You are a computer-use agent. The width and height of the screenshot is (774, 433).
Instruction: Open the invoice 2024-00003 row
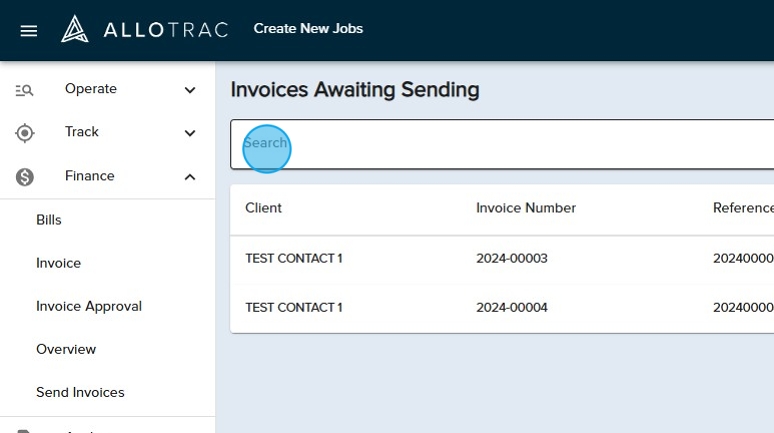(511, 259)
